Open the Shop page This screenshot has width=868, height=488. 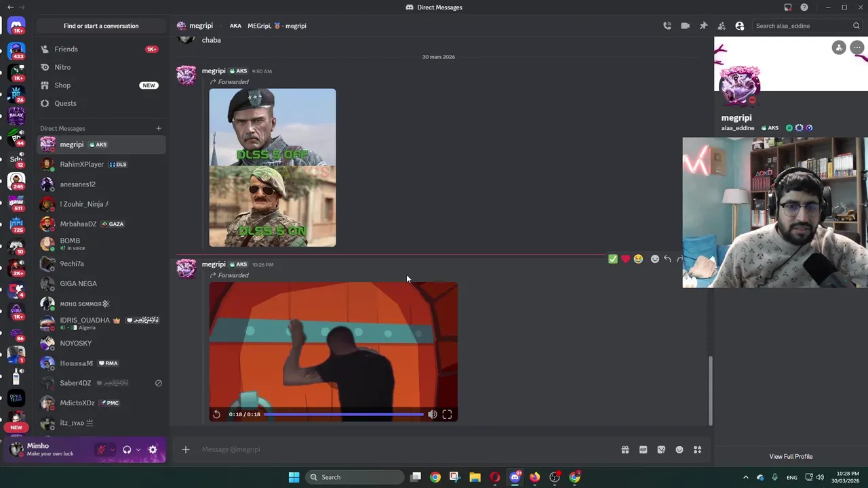point(101,85)
